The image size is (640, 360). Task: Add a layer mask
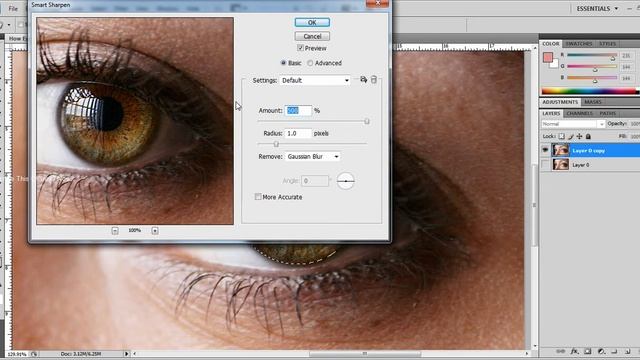tap(587, 351)
